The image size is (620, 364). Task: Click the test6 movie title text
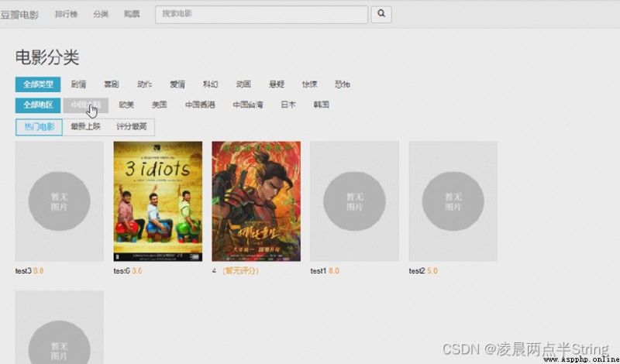tap(122, 271)
